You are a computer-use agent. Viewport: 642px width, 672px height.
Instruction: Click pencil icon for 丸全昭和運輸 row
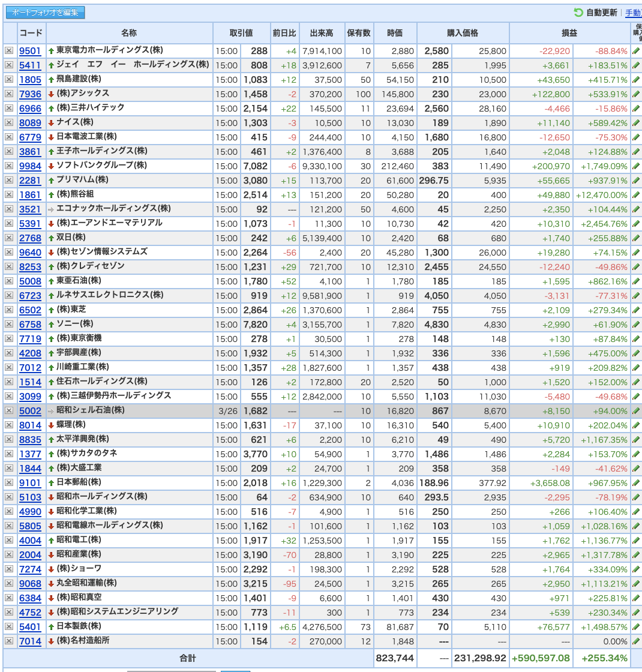pyautogui.click(x=636, y=584)
